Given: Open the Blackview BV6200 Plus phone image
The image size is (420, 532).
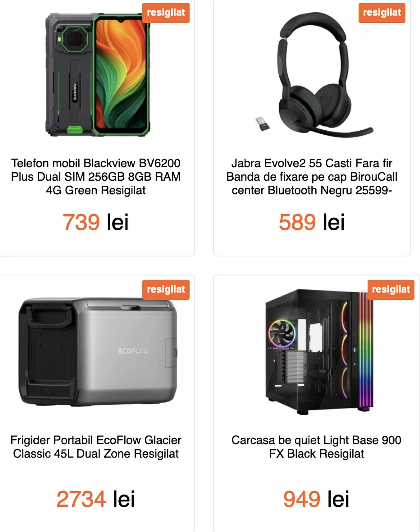Looking at the screenshot, I should (x=98, y=74).
